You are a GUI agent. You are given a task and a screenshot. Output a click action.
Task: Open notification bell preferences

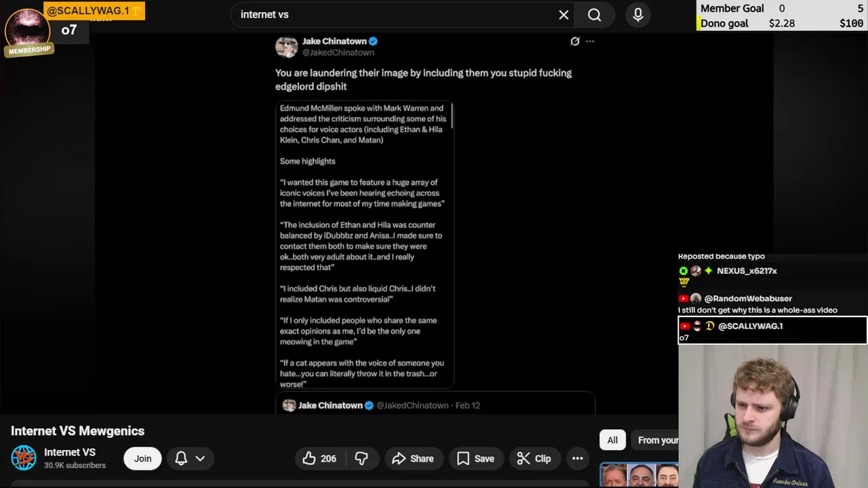(x=181, y=459)
